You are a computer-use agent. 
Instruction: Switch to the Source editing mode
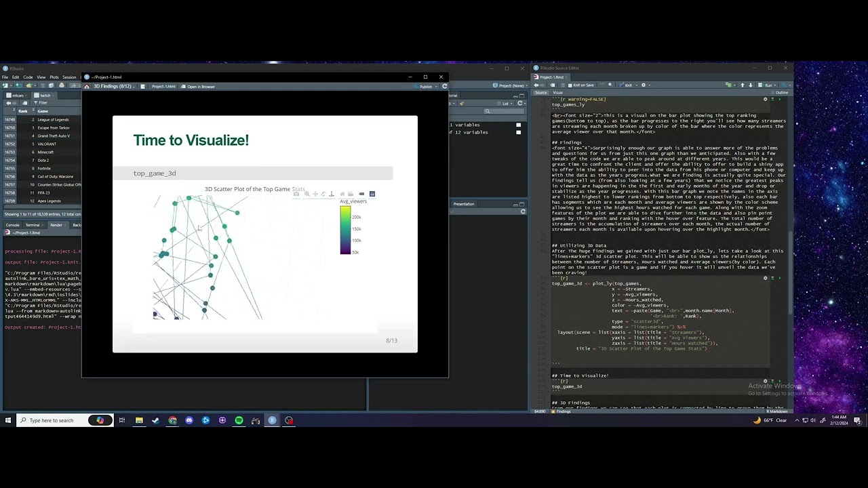click(541, 93)
